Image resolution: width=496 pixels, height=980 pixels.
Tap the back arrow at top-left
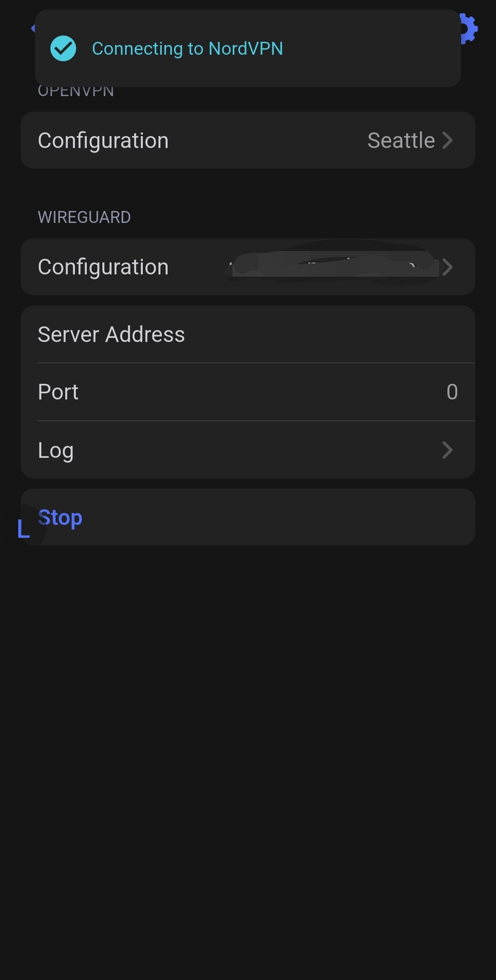tap(33, 28)
